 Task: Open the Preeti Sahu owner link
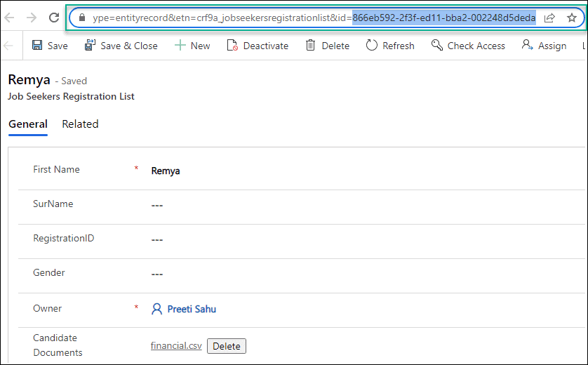click(x=192, y=309)
